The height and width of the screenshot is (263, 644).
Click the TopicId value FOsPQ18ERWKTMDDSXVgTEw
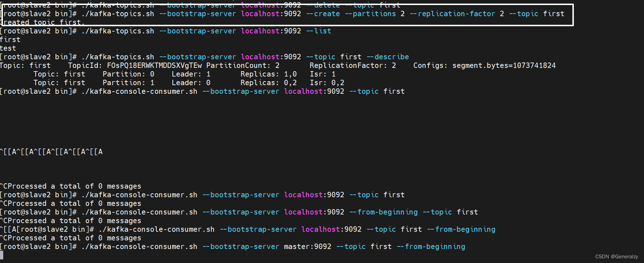coord(154,66)
